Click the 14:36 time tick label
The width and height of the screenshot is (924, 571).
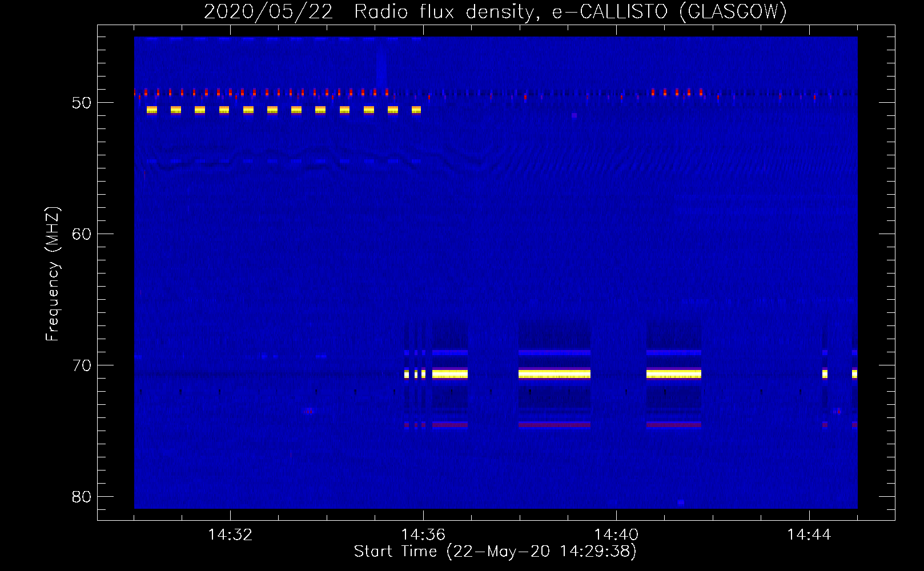pos(423,535)
